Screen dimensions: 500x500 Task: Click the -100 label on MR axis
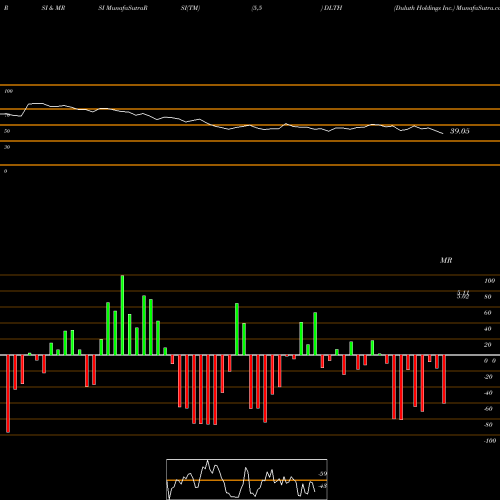pos(490,441)
